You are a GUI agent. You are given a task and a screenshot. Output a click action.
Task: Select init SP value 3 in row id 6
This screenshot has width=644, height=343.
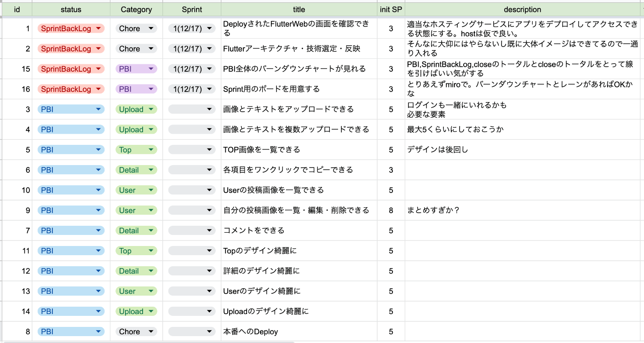click(391, 170)
